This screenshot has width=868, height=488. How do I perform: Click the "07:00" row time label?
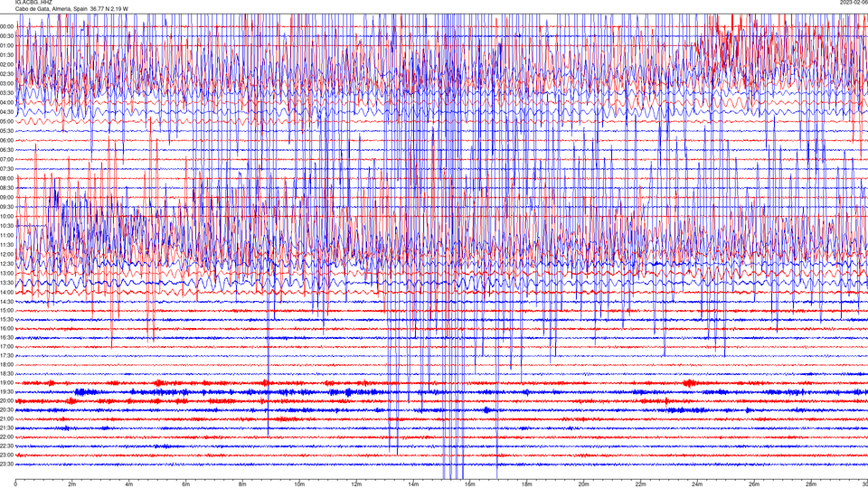6,159
